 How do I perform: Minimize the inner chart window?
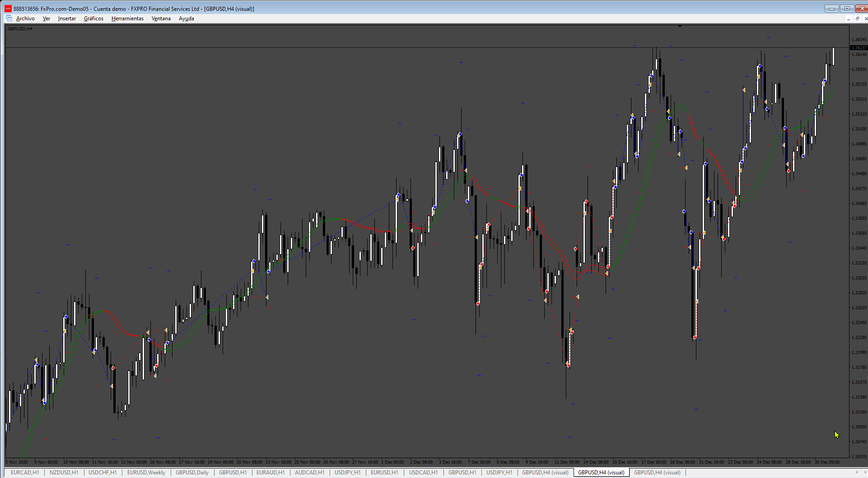click(x=849, y=19)
